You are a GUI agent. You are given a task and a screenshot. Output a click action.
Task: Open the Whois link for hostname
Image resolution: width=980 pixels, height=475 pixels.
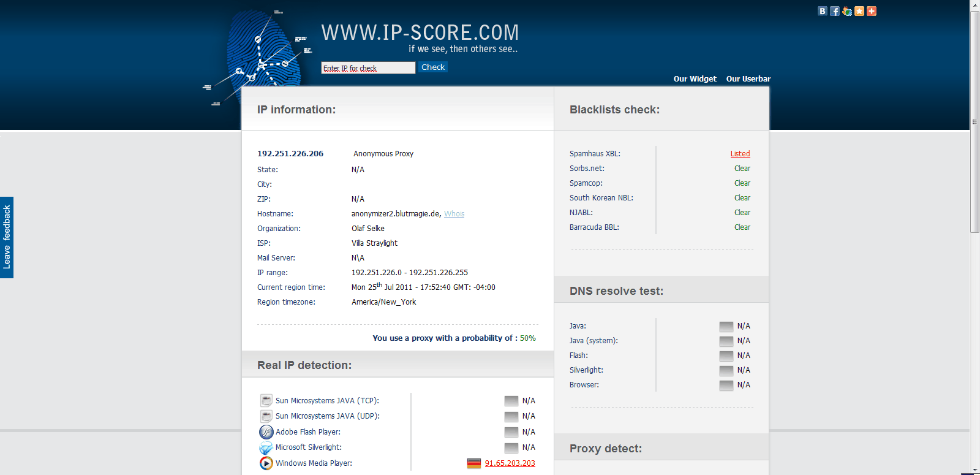click(x=454, y=214)
